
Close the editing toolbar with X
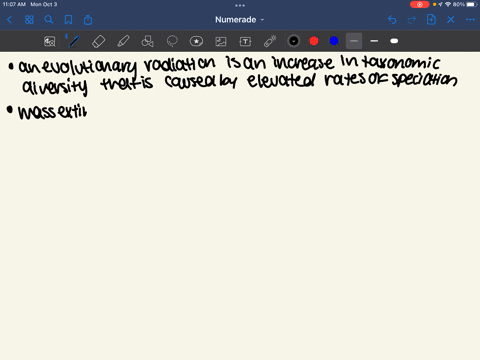(451, 20)
